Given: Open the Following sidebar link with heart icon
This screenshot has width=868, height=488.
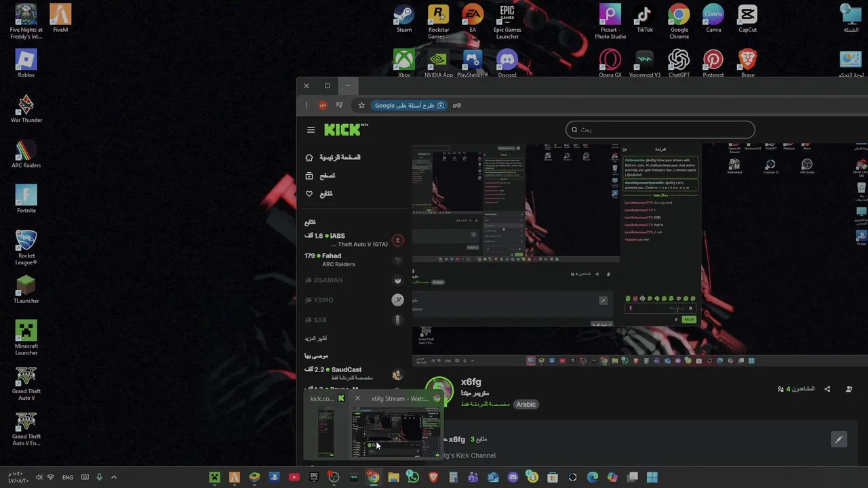Looking at the screenshot, I should coord(319,194).
